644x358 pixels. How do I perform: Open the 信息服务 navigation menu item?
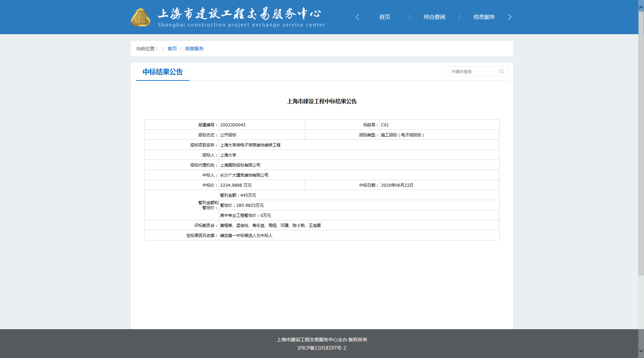coord(484,17)
